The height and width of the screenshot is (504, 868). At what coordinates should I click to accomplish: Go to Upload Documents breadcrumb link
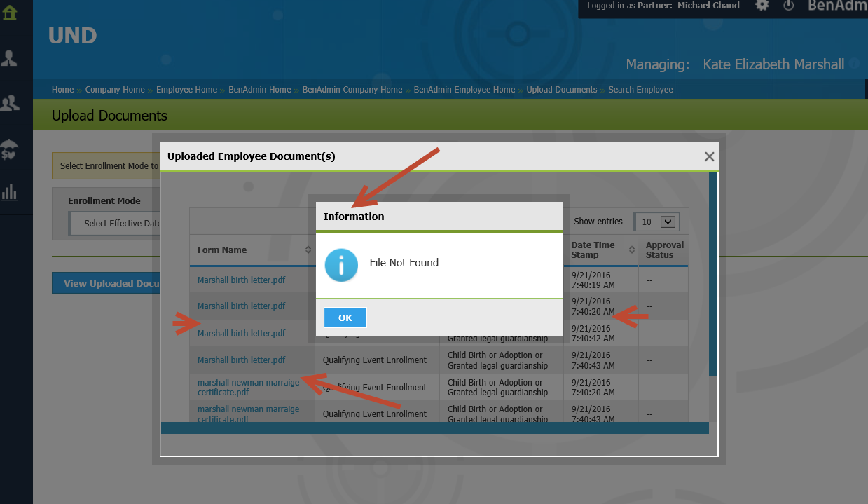pos(562,90)
